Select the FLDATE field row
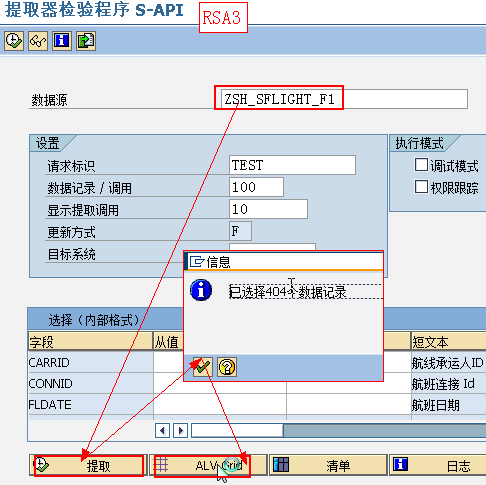 click(91, 404)
